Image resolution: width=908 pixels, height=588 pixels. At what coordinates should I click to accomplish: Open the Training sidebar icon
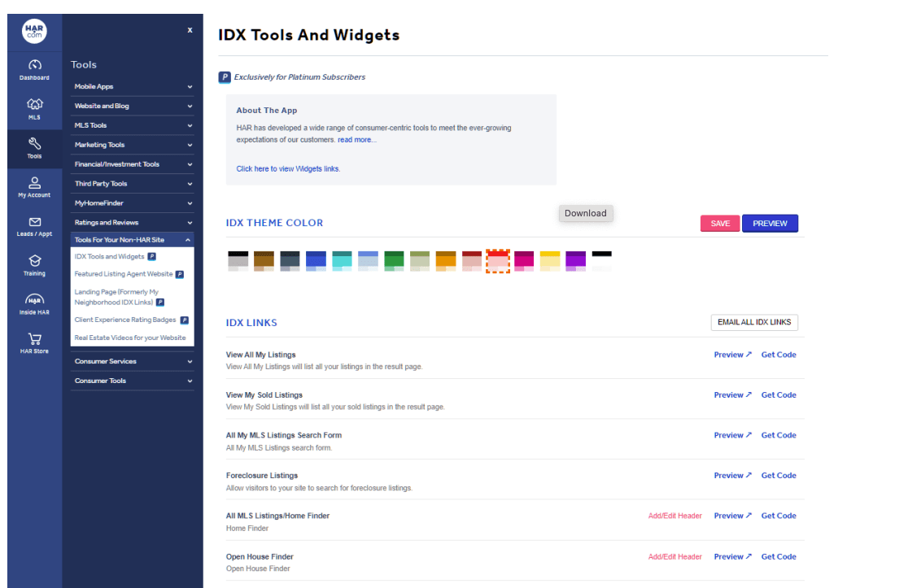34,266
